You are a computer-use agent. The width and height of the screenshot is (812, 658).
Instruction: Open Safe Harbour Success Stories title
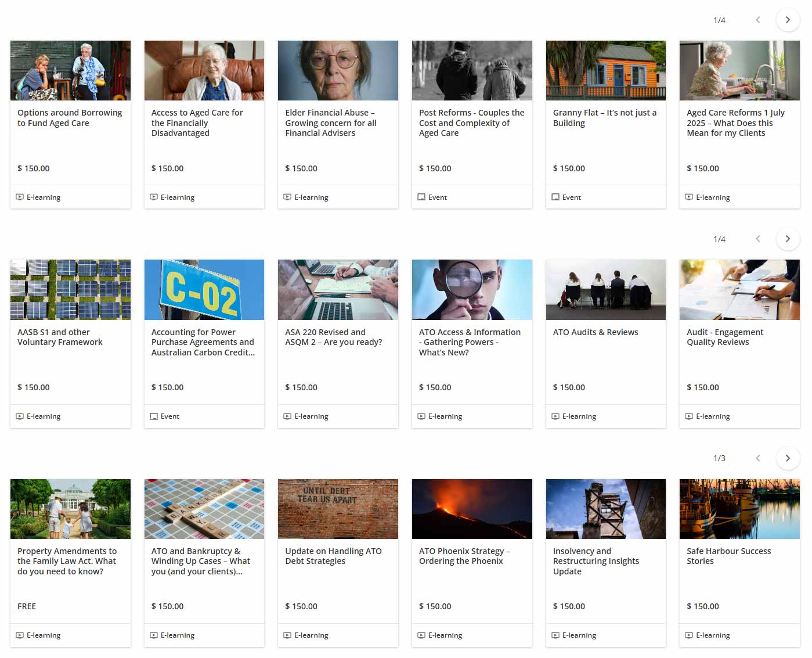(728, 556)
